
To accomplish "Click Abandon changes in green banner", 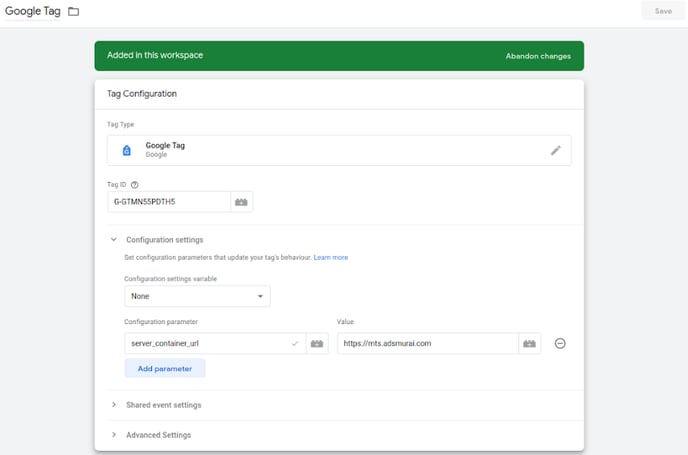I will click(538, 56).
